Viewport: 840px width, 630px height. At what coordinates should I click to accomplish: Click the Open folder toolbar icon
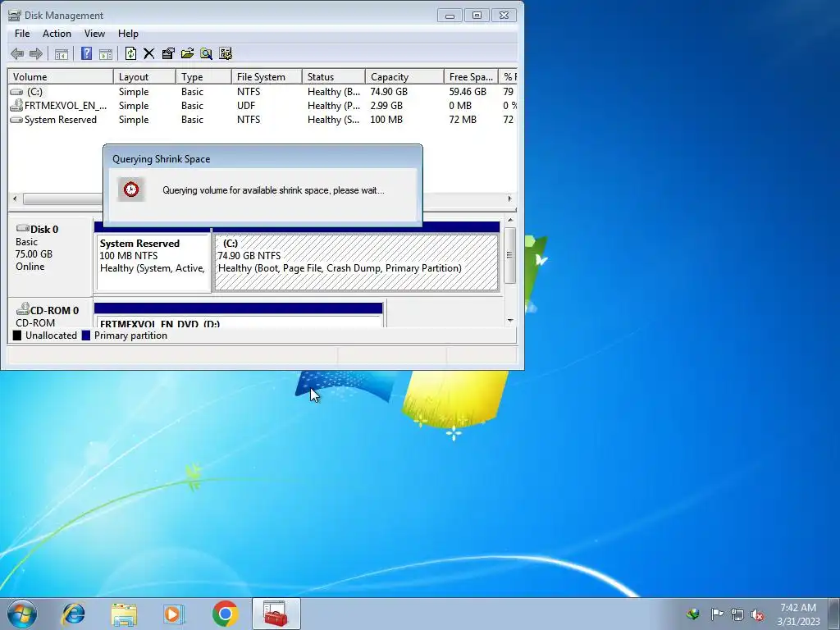point(187,53)
